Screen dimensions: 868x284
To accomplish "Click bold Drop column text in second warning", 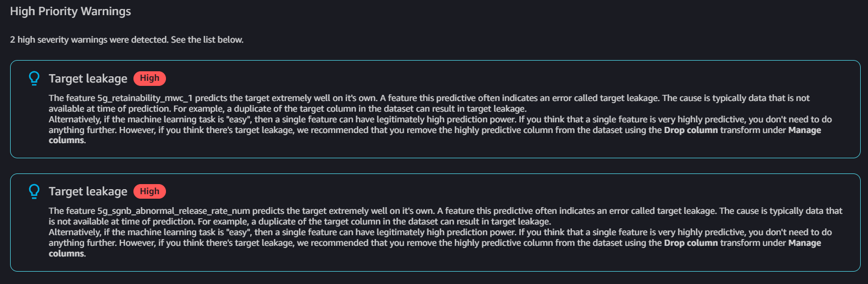I will [x=691, y=243].
